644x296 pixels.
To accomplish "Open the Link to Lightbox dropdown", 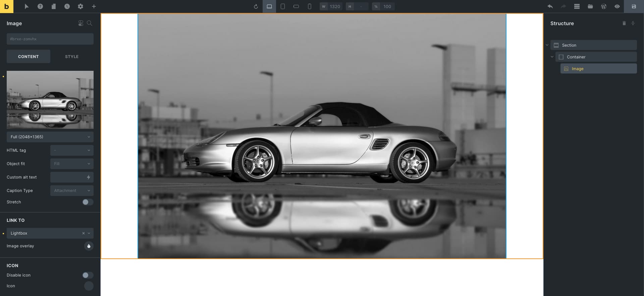I will point(50,233).
